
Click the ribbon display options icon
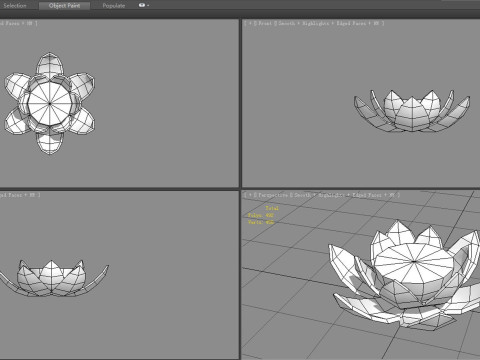coord(142,5)
